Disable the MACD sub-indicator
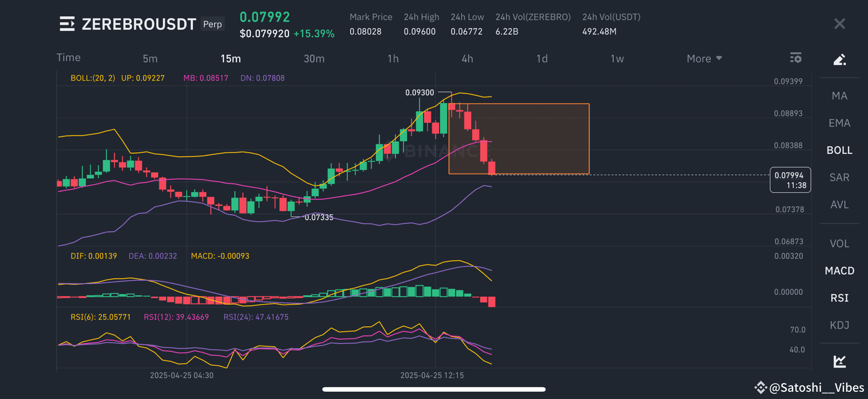Screen dimensions: 868x399 840,271
